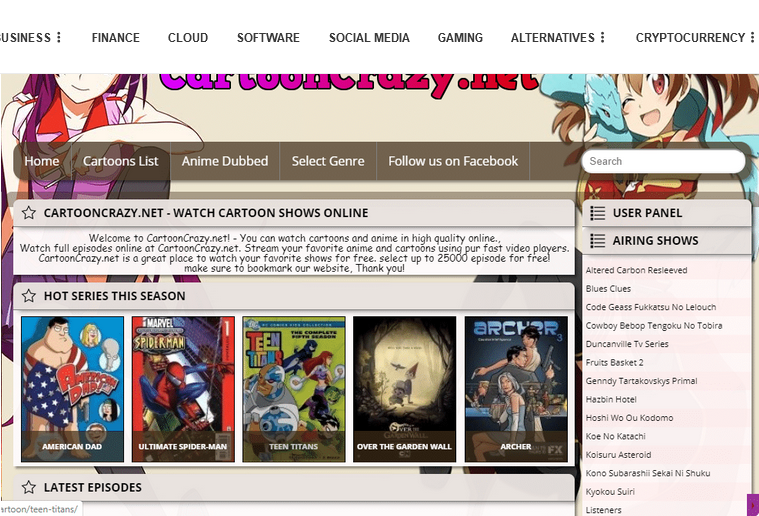Open the Archer poster
This screenshot has height=516, width=759.
(x=516, y=389)
